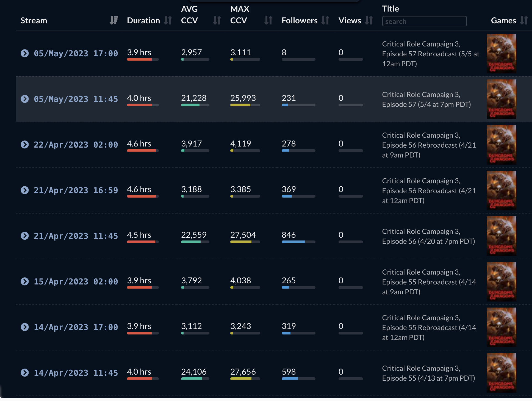Click the 22,559 AVG CCV value
Viewport: 532px width, 401px height.
coord(194,235)
